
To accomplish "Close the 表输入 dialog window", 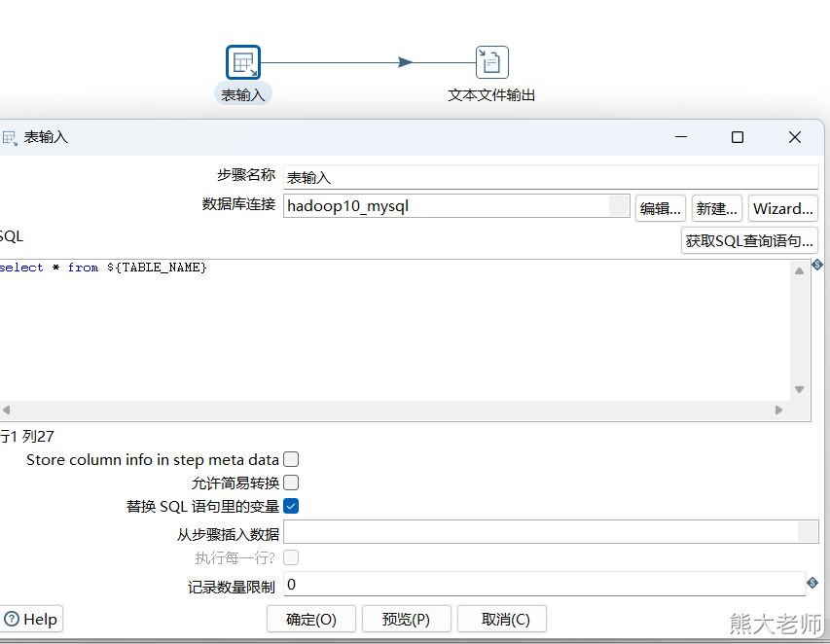I will coord(795,137).
